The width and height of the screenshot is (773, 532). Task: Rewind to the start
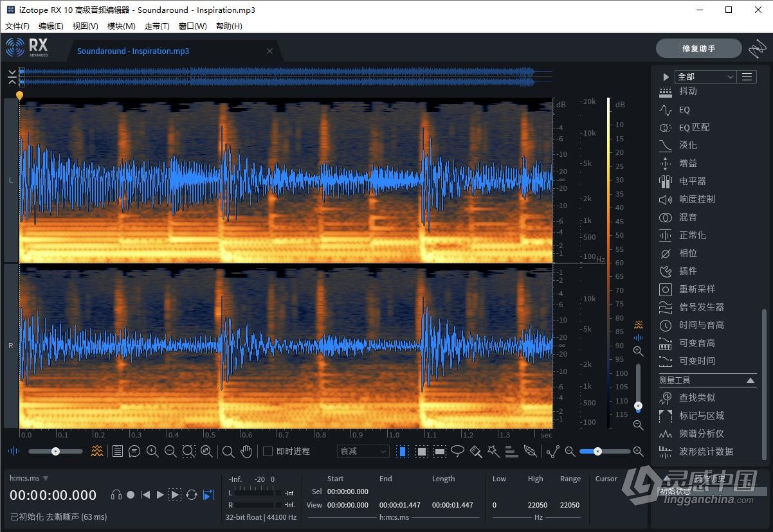pos(145,495)
